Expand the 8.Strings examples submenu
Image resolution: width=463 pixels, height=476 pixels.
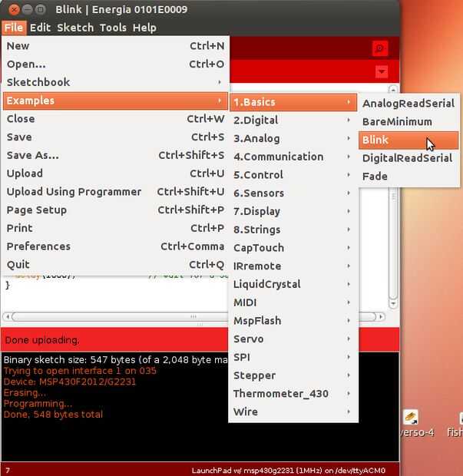click(293, 230)
